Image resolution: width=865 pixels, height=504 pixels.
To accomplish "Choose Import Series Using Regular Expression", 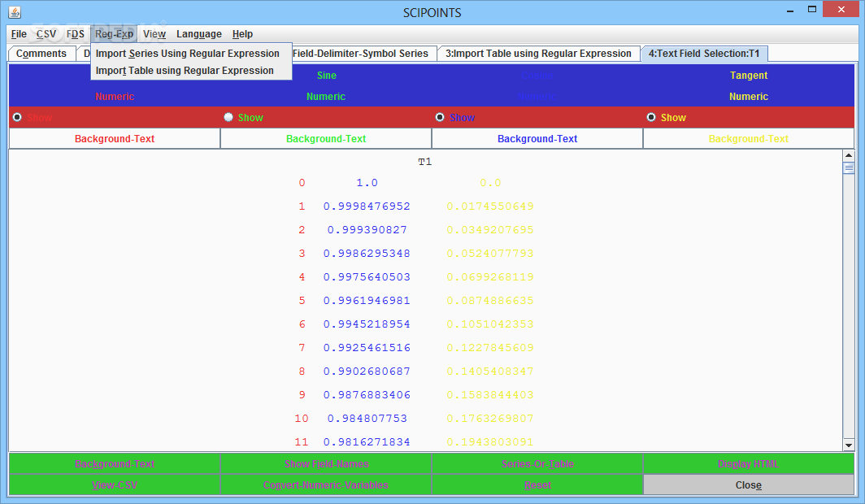I will click(x=188, y=54).
